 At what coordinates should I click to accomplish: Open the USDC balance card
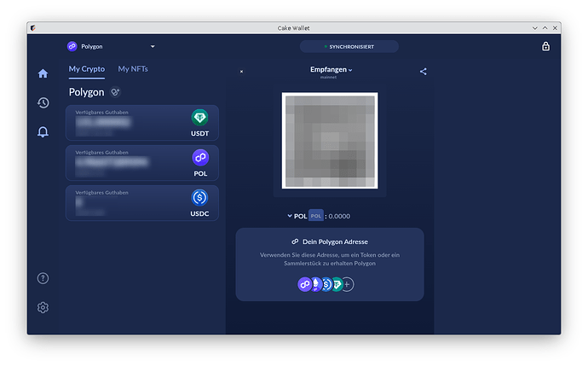click(x=142, y=203)
